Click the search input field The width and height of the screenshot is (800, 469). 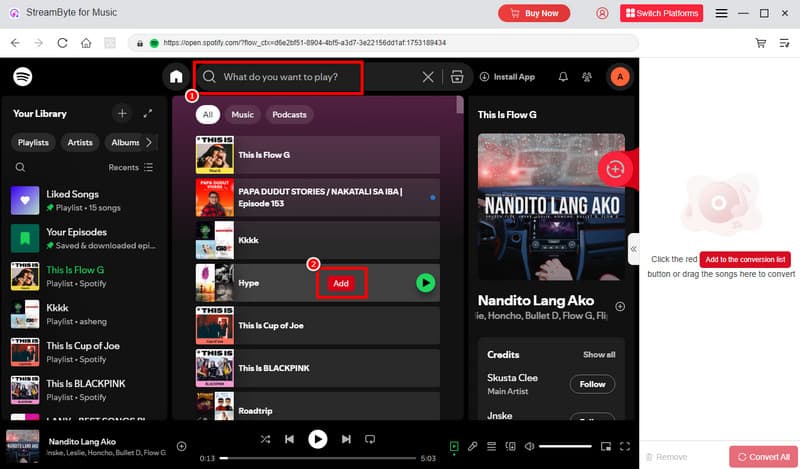[x=279, y=77]
